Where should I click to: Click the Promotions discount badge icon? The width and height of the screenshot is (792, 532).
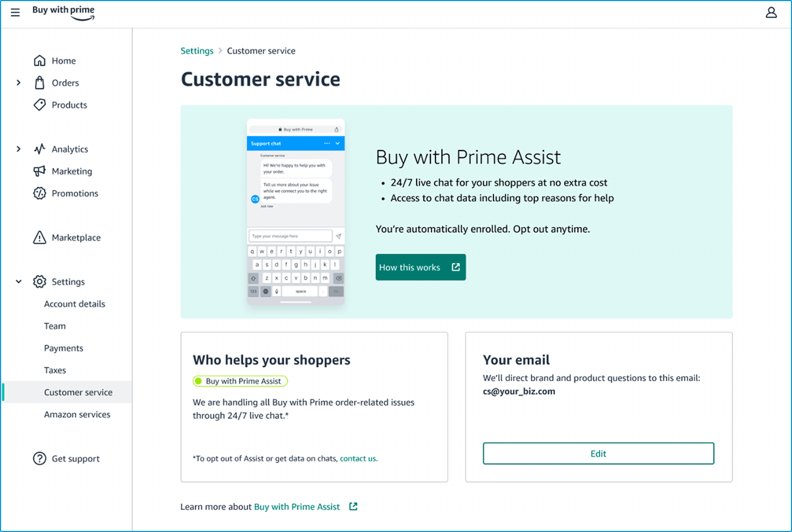(40, 193)
